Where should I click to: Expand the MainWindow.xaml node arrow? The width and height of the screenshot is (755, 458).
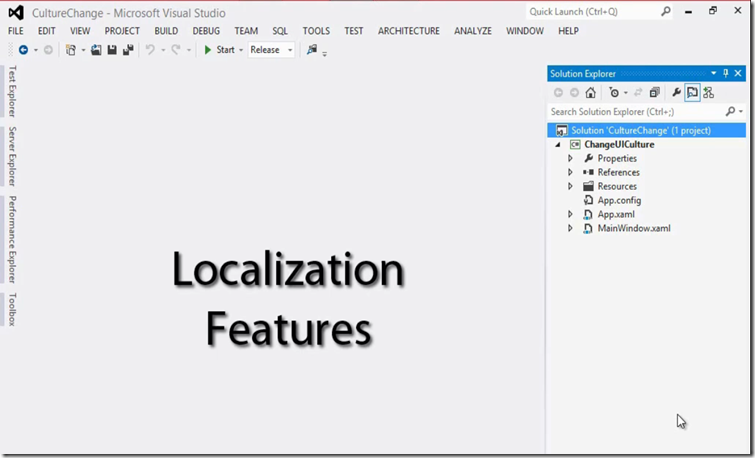pyautogui.click(x=570, y=228)
